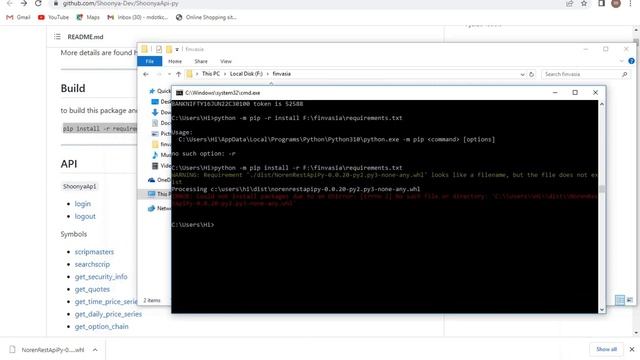
Task: Open the get_option_chain link
Action: pos(101,327)
